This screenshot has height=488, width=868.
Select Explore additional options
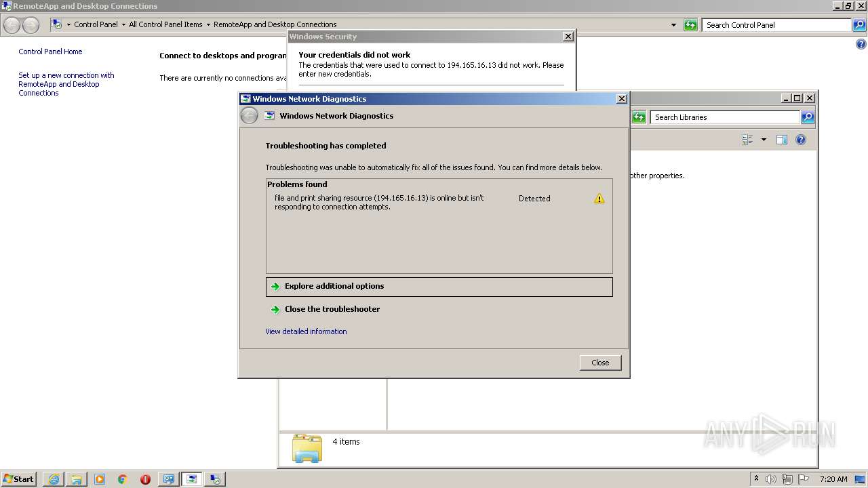[439, 287]
